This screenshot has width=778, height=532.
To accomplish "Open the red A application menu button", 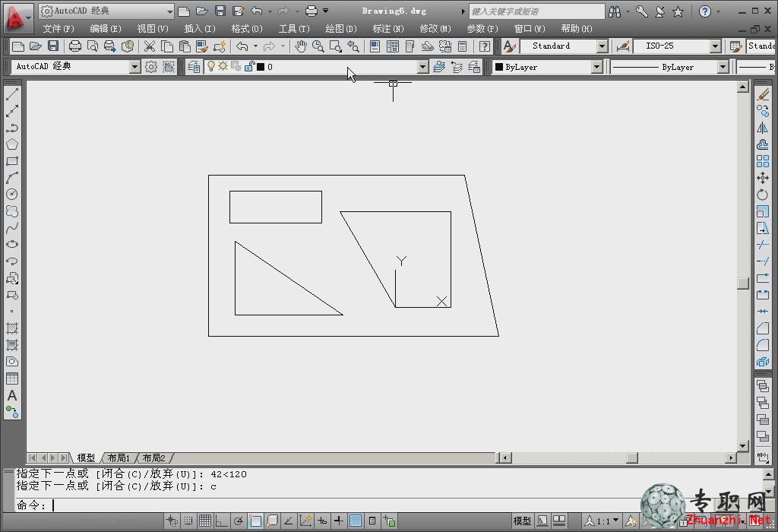I will (x=18, y=17).
